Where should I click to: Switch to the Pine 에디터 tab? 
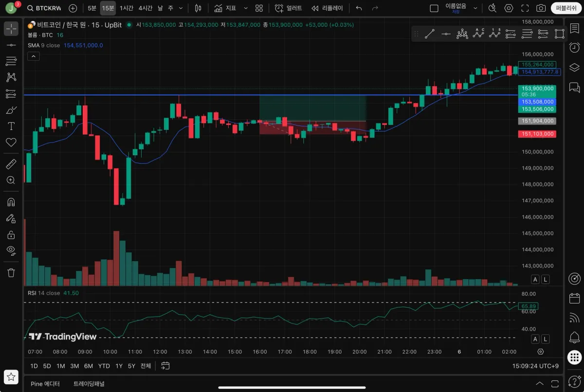45,384
